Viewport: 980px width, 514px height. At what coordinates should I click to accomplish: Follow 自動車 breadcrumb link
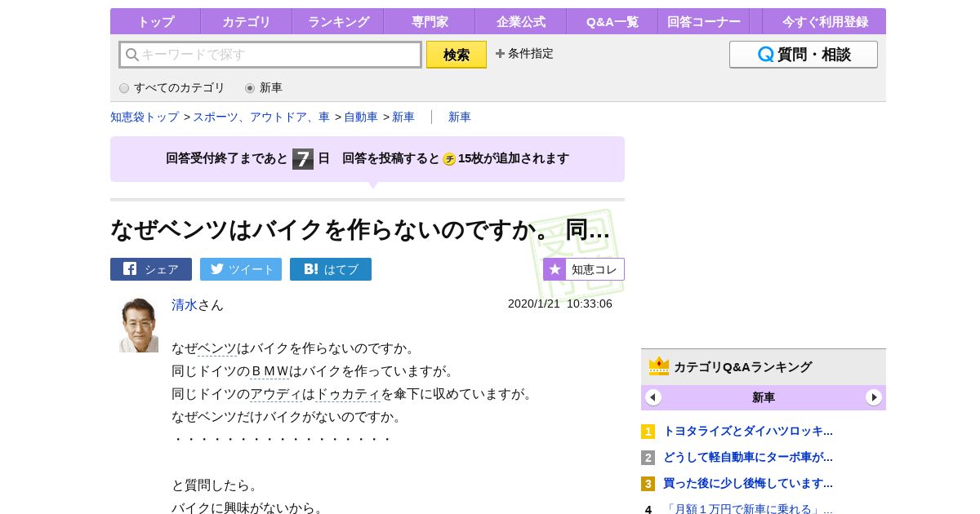[x=361, y=117]
